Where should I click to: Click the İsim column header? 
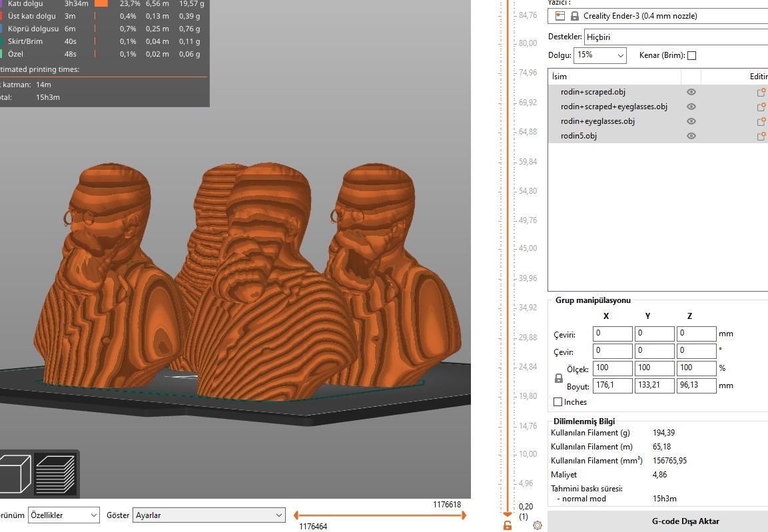coord(560,76)
